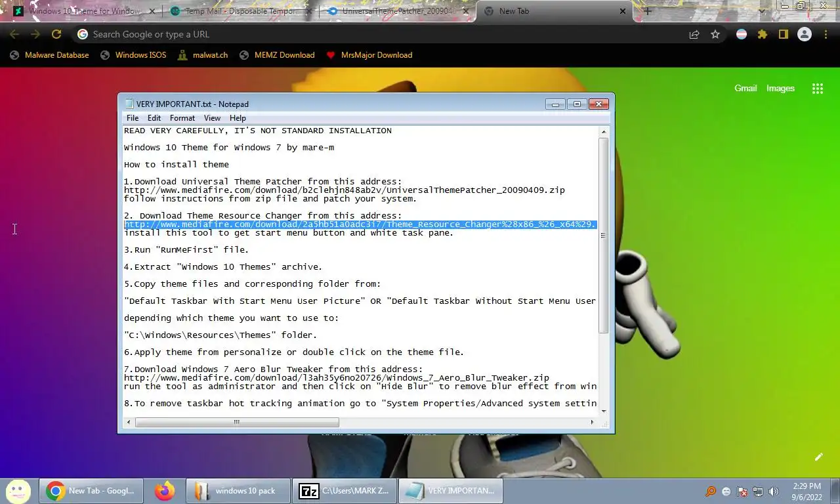Click Notepad scroll right arrow
The height and width of the screenshot is (504, 840).
tap(592, 422)
